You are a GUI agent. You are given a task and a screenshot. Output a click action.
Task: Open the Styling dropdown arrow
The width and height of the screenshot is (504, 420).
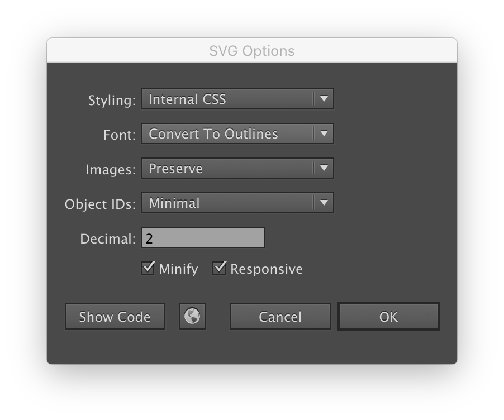click(324, 99)
